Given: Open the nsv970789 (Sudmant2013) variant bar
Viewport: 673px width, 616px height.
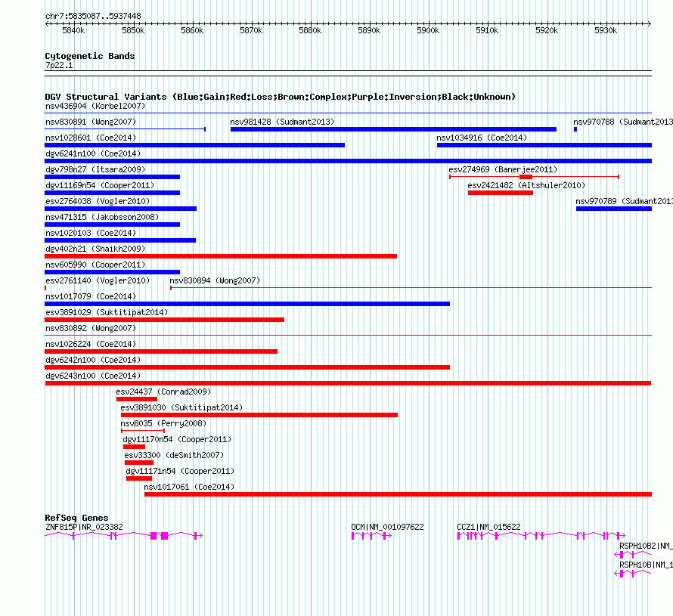Looking at the screenshot, I should click(x=614, y=209).
